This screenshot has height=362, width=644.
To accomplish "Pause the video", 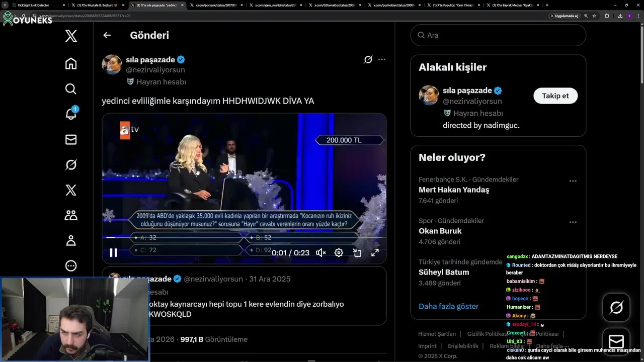I will click(x=113, y=253).
